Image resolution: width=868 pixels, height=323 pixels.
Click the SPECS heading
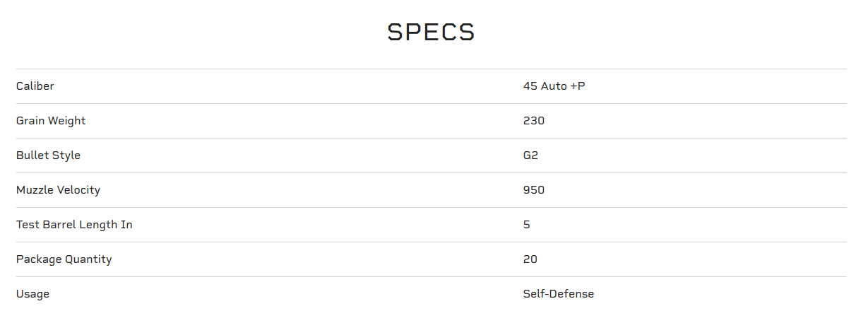point(431,33)
